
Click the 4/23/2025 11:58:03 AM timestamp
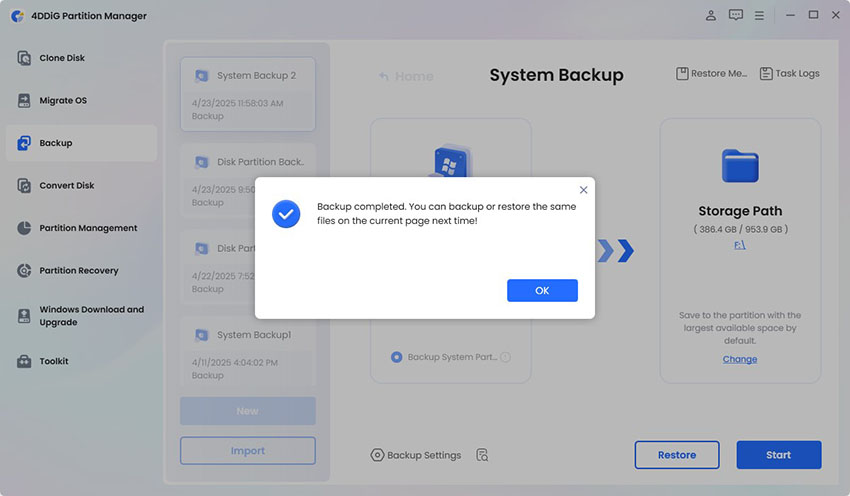(237, 103)
